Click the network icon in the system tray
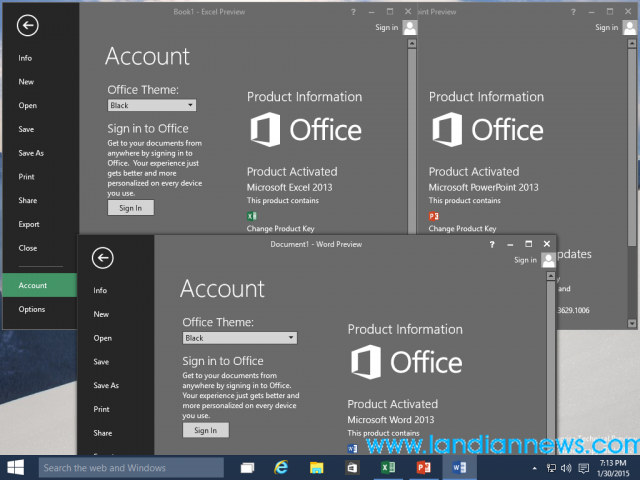 [x=551, y=469]
